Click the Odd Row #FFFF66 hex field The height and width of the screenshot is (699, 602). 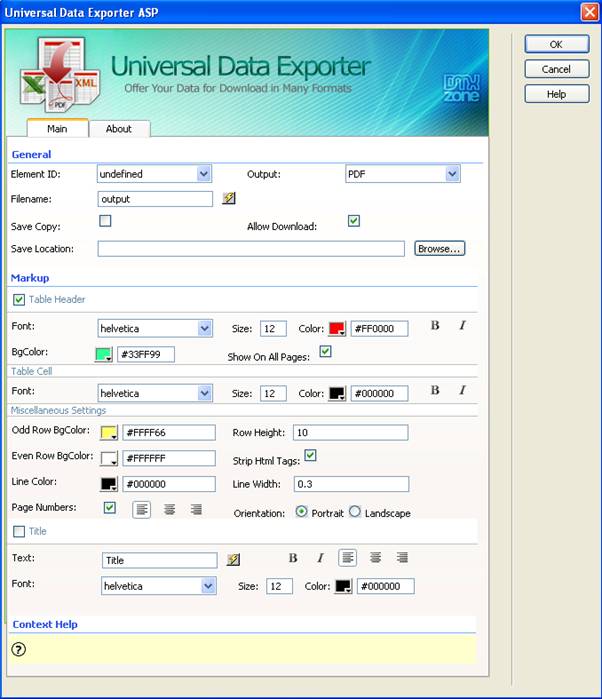point(169,432)
